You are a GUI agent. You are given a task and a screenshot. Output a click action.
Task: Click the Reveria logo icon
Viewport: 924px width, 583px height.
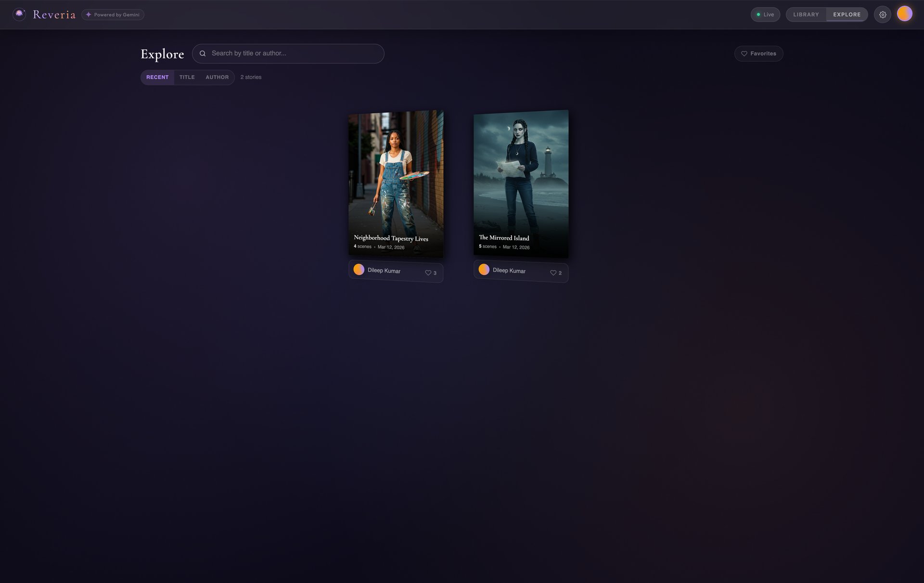tap(19, 14)
